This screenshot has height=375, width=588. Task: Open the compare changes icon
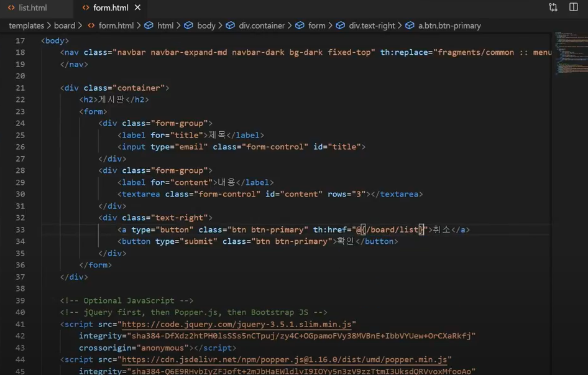[x=553, y=7]
